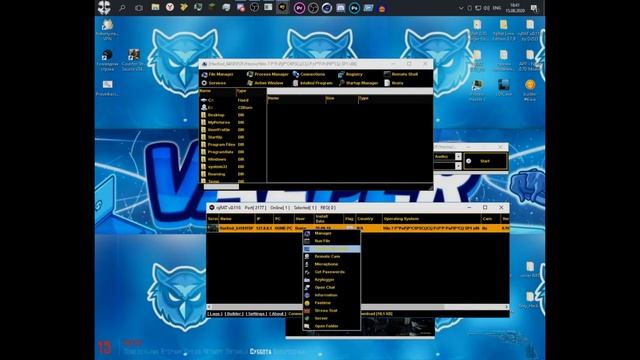Click the [Builder] link at bottom
The height and width of the screenshot is (360, 640).
click(234, 314)
